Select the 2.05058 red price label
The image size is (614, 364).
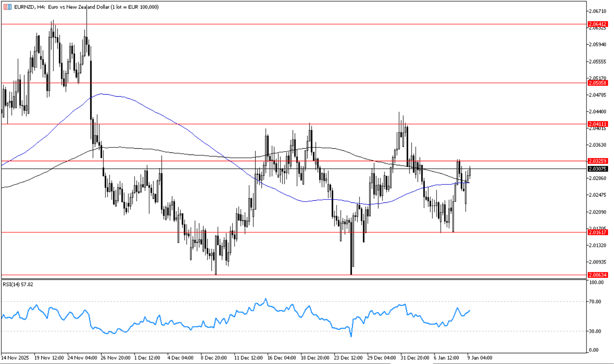click(x=597, y=83)
